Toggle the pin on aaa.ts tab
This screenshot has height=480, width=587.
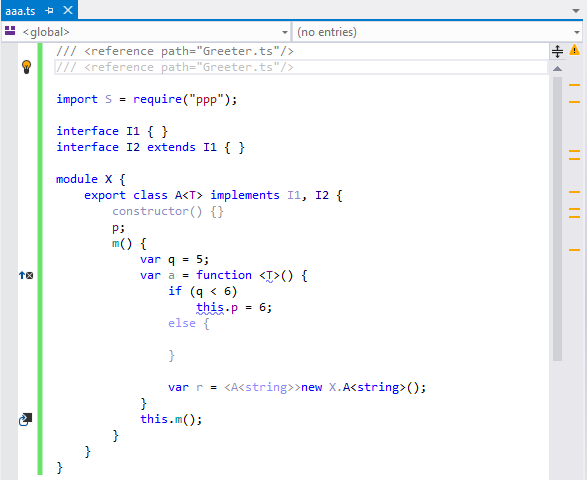pos(49,10)
